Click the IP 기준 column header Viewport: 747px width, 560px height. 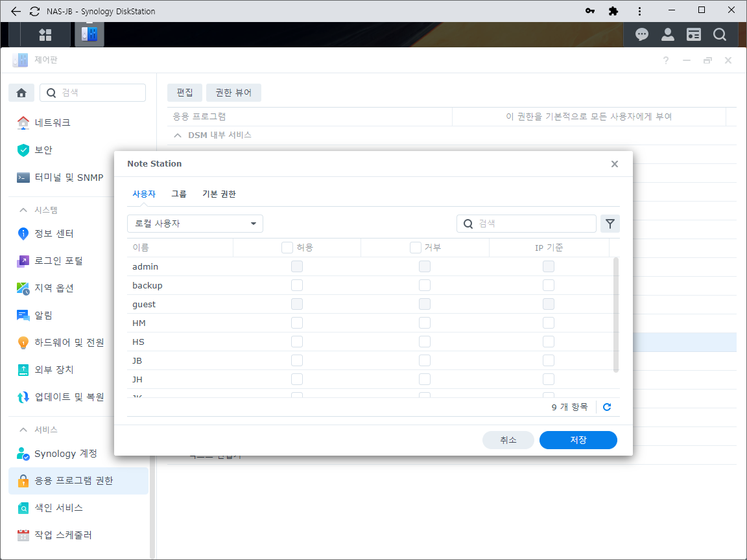(x=549, y=248)
